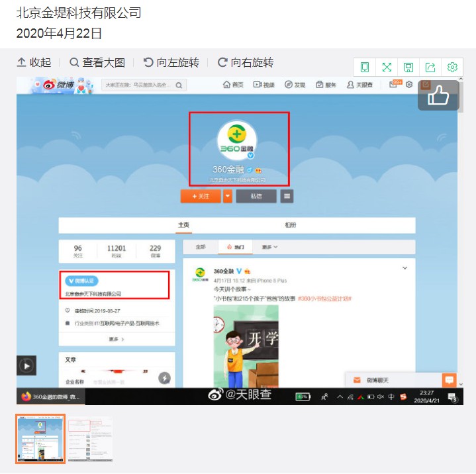Click the Weibo logo
The width and height of the screenshot is (476, 474).
pyautogui.click(x=58, y=85)
